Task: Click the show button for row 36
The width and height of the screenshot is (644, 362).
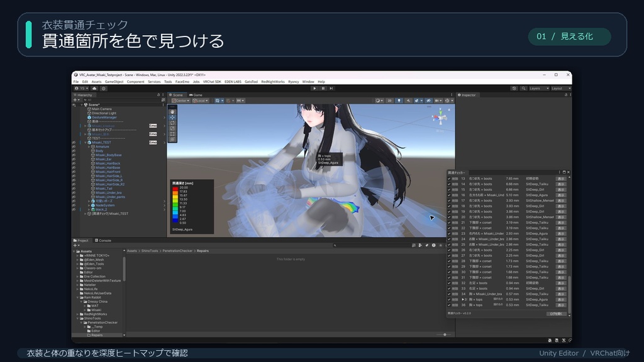Action: pos(560,305)
